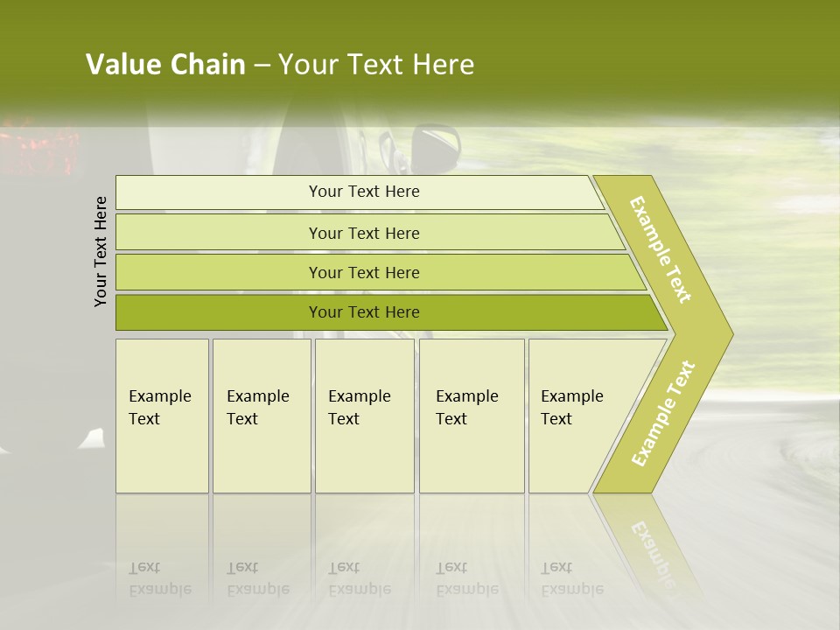Image resolution: width=840 pixels, height=630 pixels.
Task: Click the upper arrow arm 'Example Text' label
Action: [660, 249]
